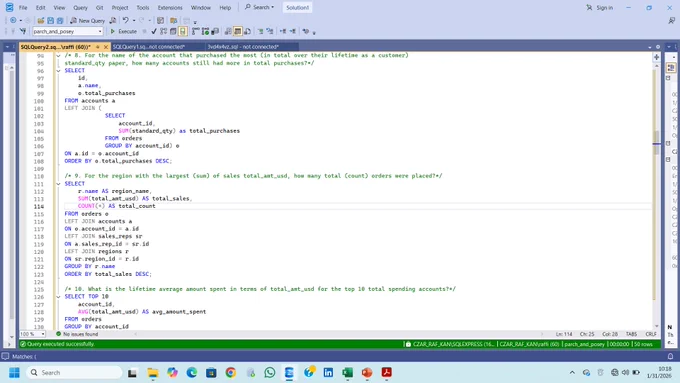Screen dimensions: 680x383
Task: Open the document tabs overflow dropdown at right
Action: point(650,46)
